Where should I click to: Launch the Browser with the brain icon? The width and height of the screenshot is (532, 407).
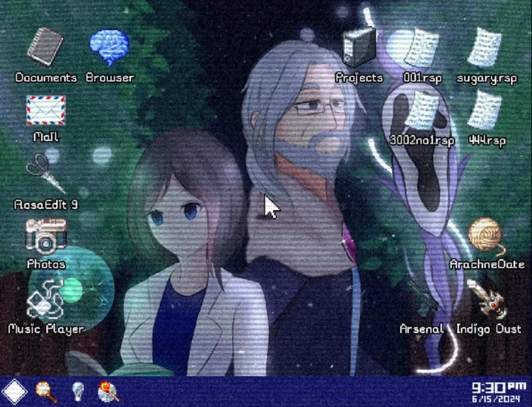coord(109,45)
